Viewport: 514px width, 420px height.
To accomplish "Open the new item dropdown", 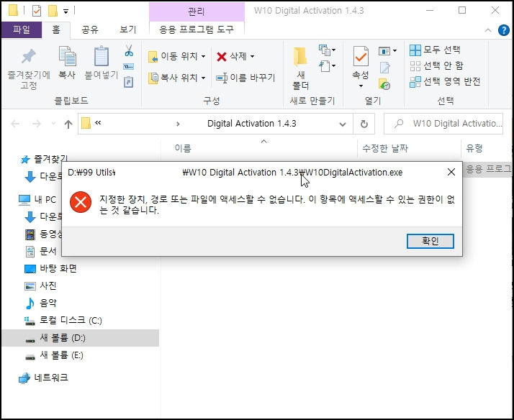I will pyautogui.click(x=327, y=50).
